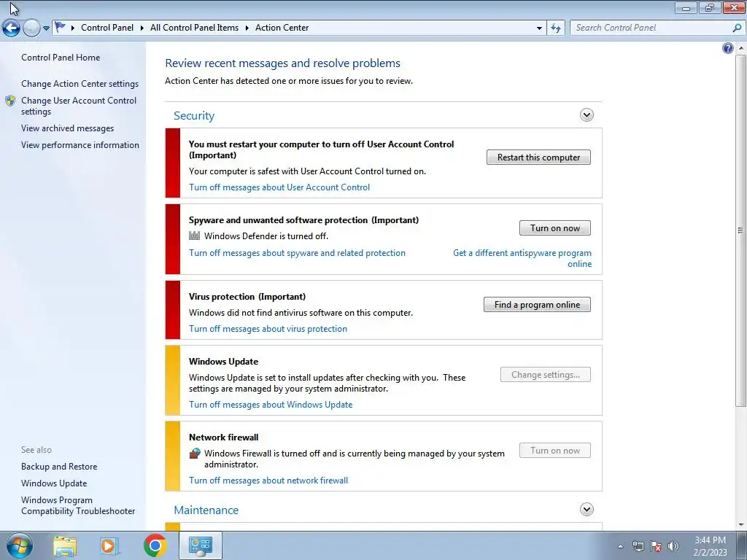
Task: Click the Review recent messages heading
Action: tap(282, 63)
